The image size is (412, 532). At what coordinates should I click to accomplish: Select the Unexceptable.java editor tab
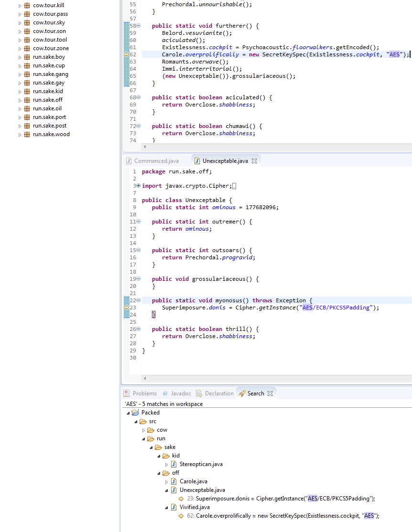225,161
